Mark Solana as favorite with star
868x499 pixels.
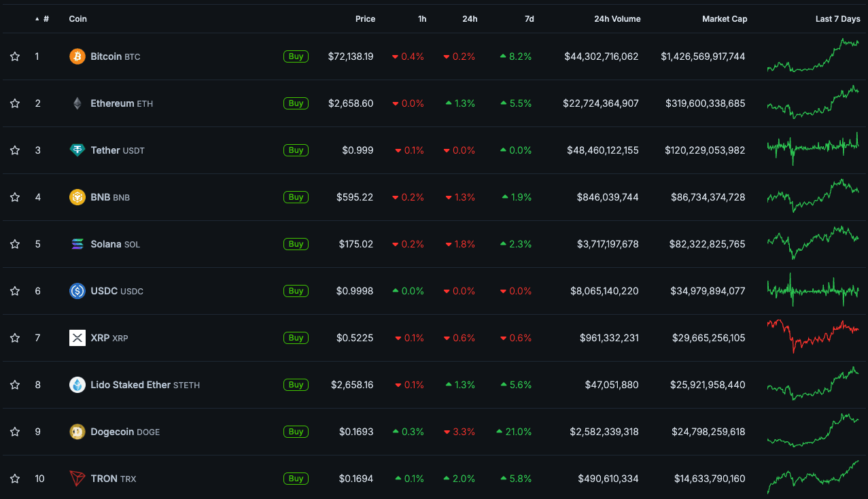15,244
